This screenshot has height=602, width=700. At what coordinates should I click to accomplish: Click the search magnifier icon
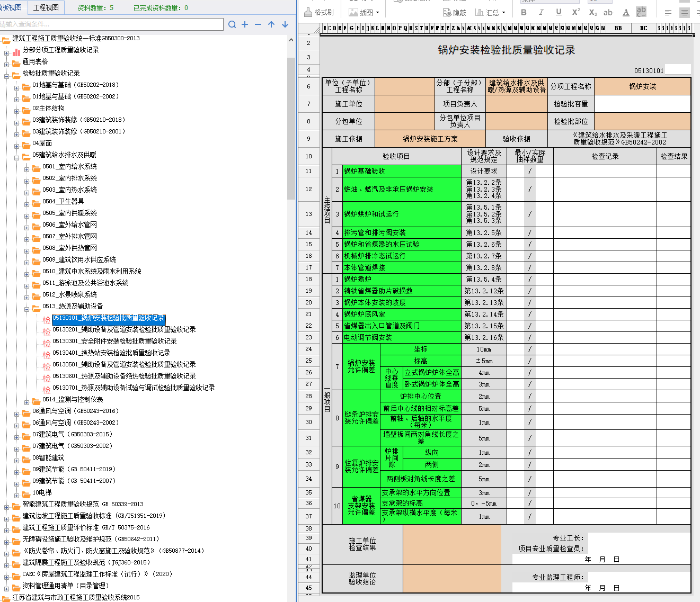tap(232, 24)
